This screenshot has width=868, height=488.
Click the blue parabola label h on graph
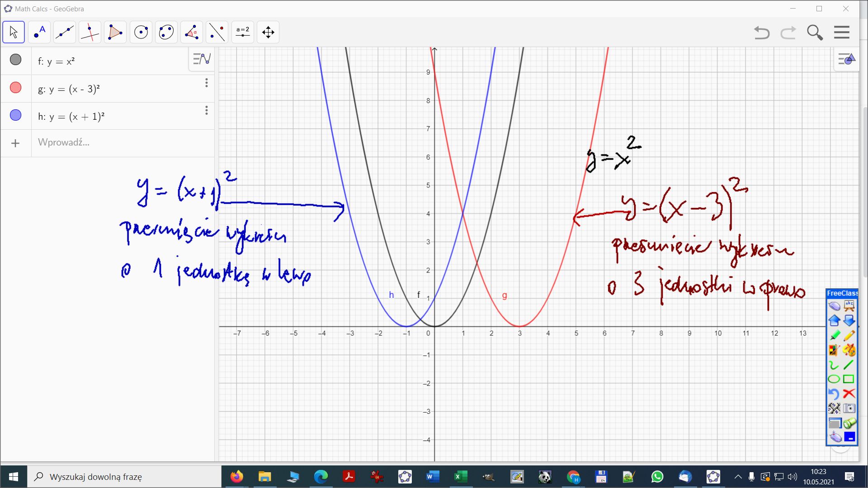(x=392, y=295)
